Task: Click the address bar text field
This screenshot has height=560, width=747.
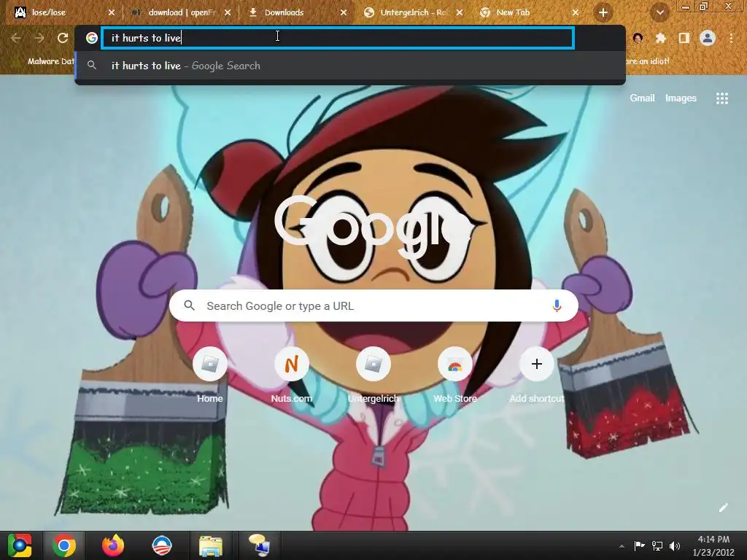Action: pyautogui.click(x=338, y=38)
